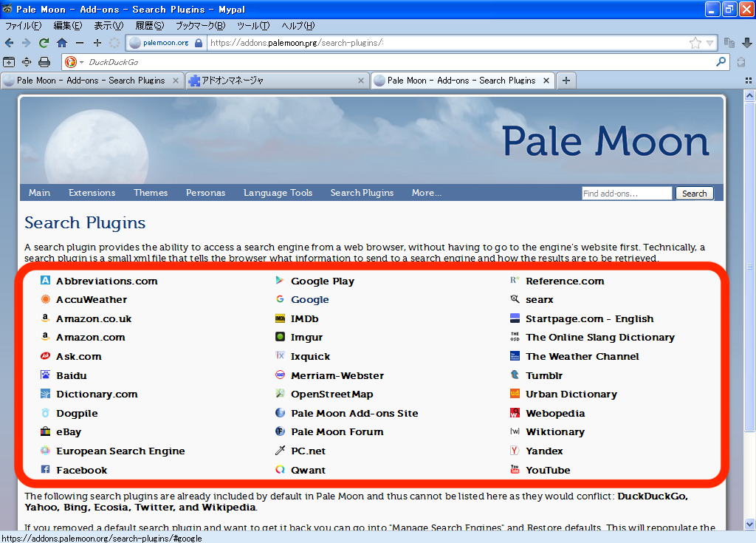
Task: Click the Tumblr icon
Action: 515,375
